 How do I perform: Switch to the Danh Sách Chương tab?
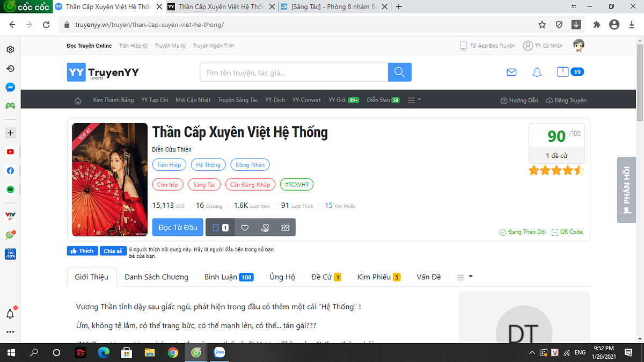(156, 277)
